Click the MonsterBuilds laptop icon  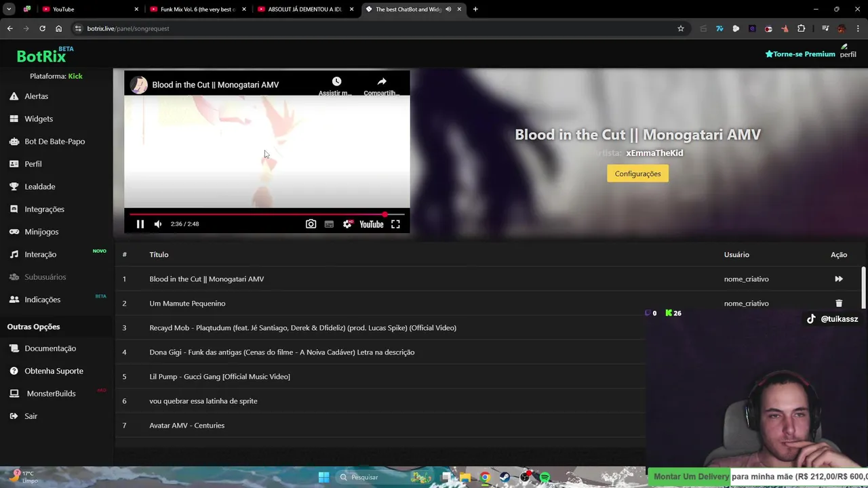tap(14, 393)
